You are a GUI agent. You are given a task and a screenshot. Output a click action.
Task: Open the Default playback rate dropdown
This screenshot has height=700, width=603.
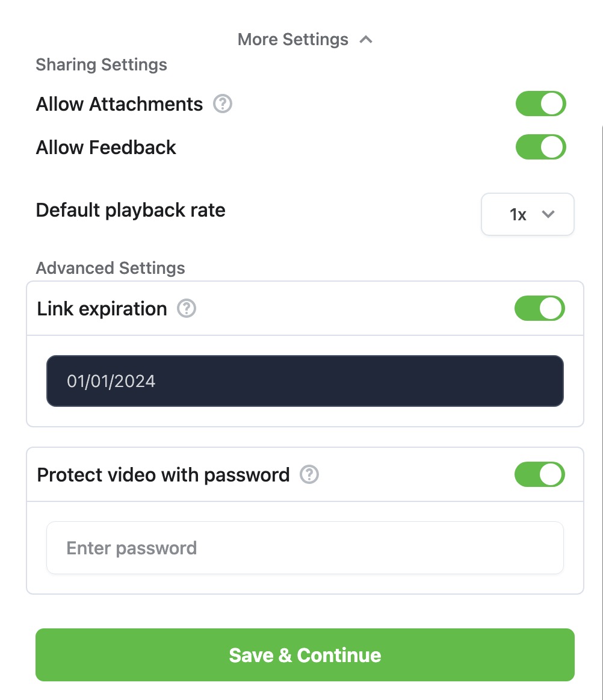[528, 214]
